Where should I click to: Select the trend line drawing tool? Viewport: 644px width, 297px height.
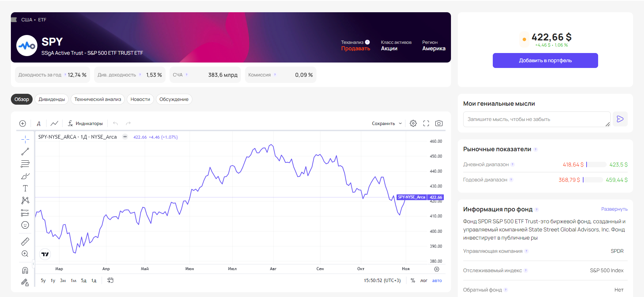coord(25,152)
